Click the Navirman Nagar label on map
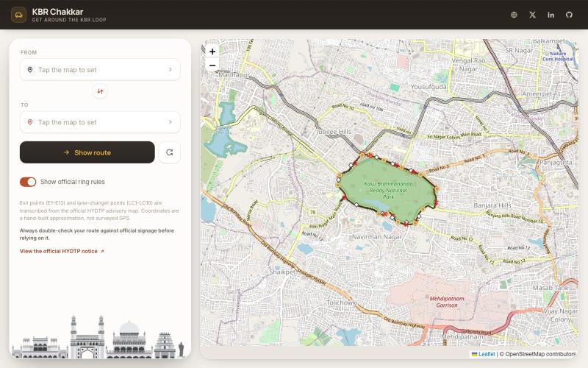Viewport: 588px width, 368px height. (377, 237)
